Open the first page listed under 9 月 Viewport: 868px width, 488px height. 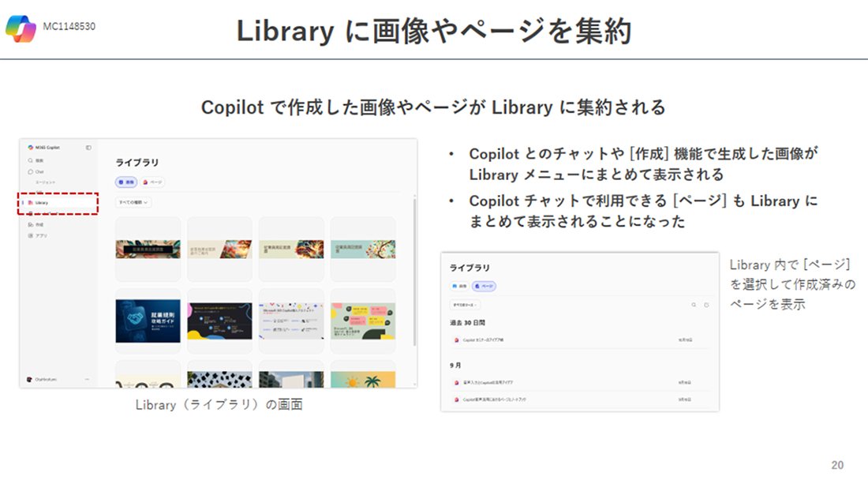click(x=580, y=382)
